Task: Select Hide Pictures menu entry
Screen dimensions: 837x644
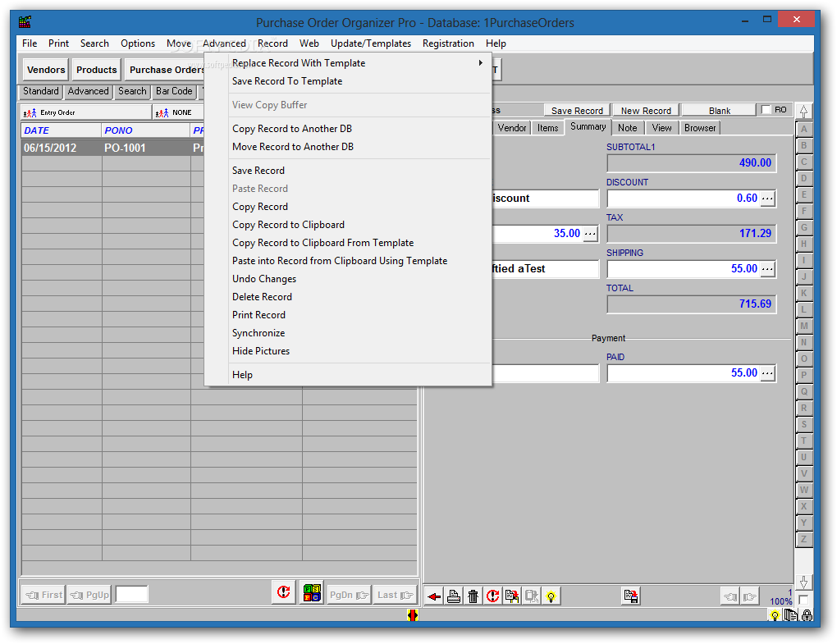Action: [x=347, y=351]
